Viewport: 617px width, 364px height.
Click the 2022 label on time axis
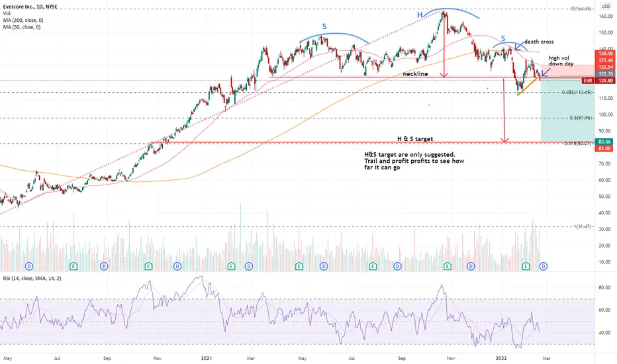[x=501, y=359]
